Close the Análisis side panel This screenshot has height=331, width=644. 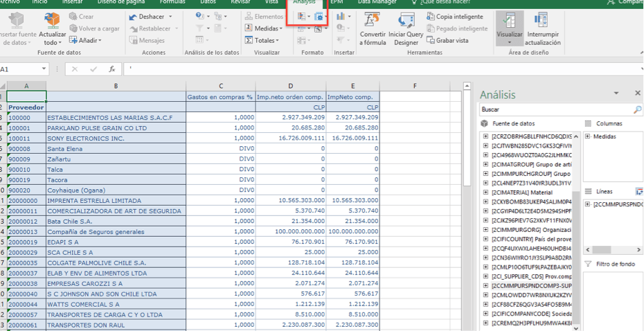[638, 93]
